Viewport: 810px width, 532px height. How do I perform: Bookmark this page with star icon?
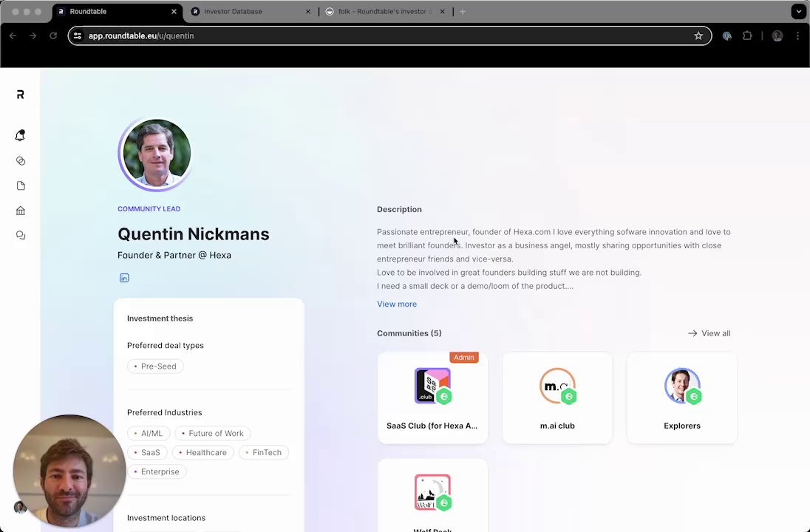(698, 35)
